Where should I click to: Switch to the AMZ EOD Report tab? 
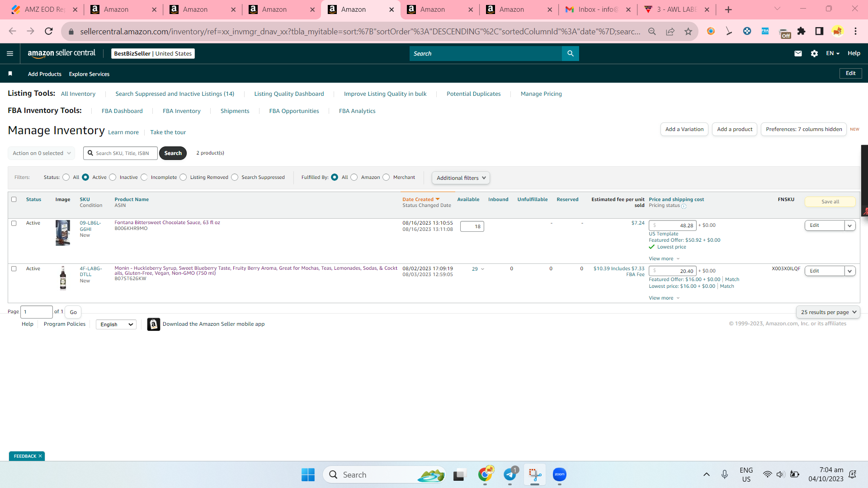(x=44, y=9)
